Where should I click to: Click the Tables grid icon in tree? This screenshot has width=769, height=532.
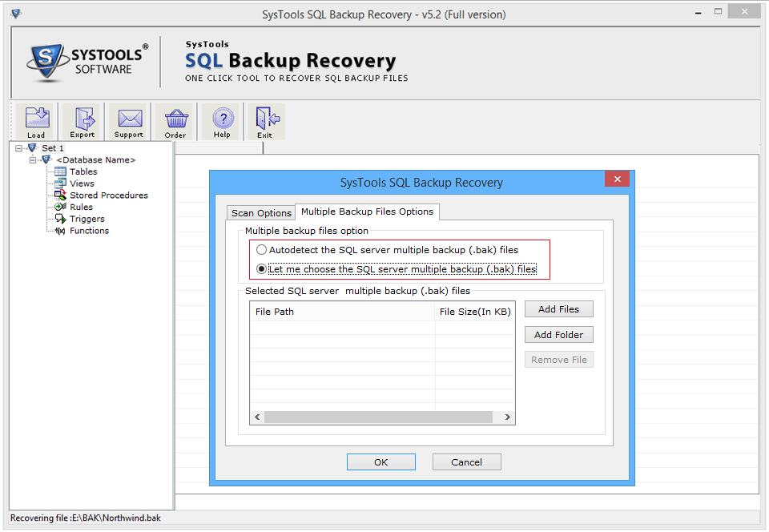60,171
